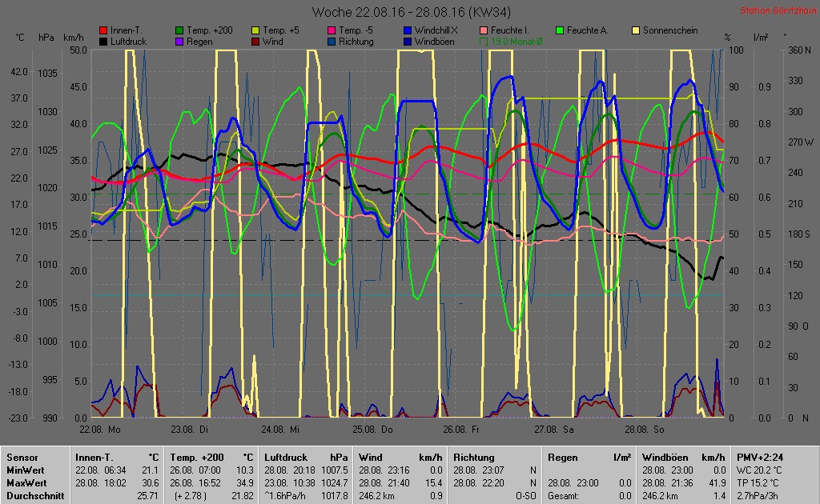Click the max wind speed value '15.4'
The image size is (820, 504).
[x=433, y=483]
